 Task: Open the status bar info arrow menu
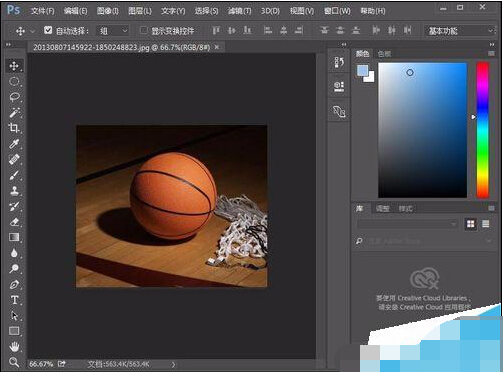point(173,364)
